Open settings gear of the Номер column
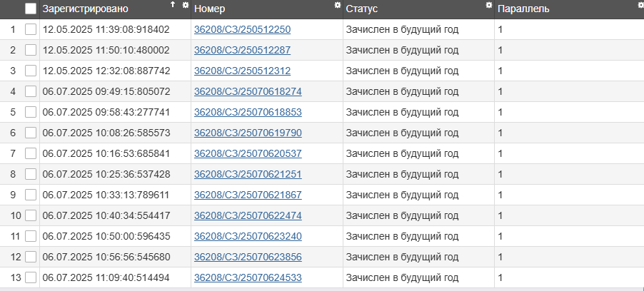The width and height of the screenshot is (644, 291). 338,5
